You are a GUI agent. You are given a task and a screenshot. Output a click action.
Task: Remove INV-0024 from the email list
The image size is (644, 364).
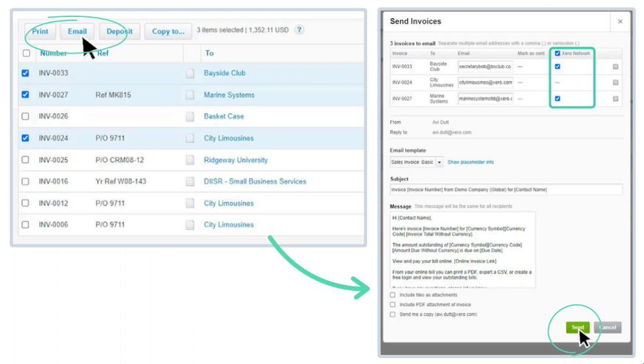(x=615, y=82)
